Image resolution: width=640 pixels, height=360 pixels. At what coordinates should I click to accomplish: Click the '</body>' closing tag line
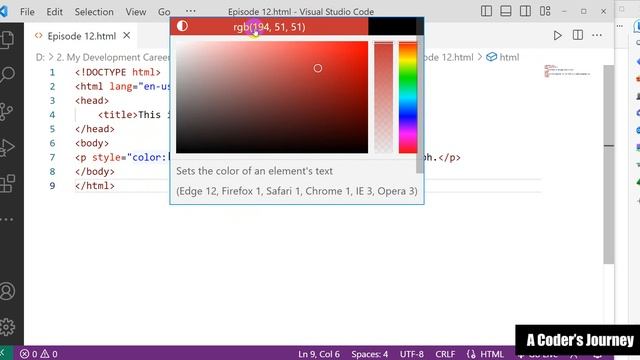[x=95, y=171]
